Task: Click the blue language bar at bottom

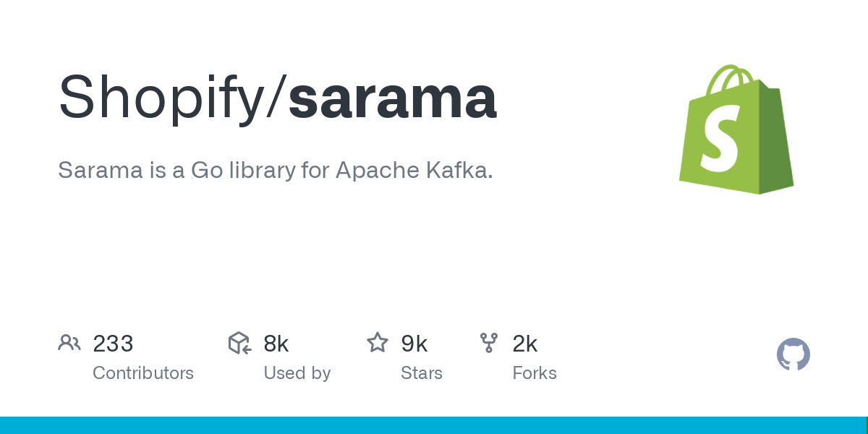Action: [434, 425]
